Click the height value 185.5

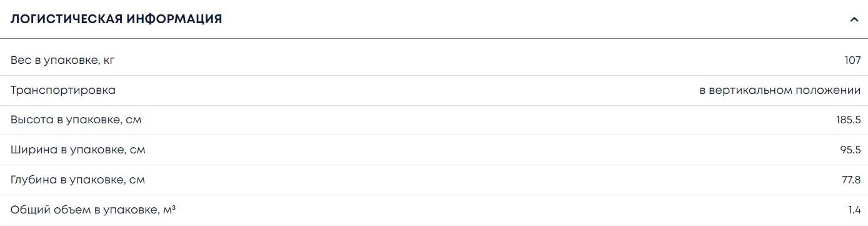pyautogui.click(x=849, y=120)
